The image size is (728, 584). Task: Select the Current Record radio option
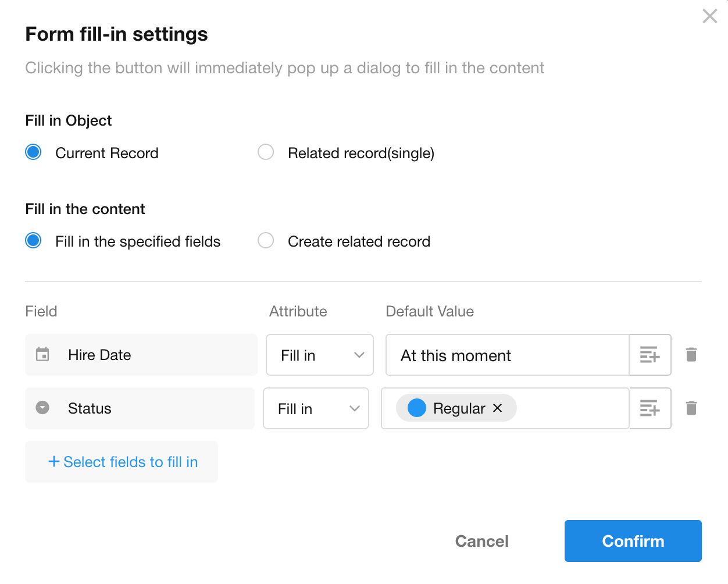coord(34,152)
